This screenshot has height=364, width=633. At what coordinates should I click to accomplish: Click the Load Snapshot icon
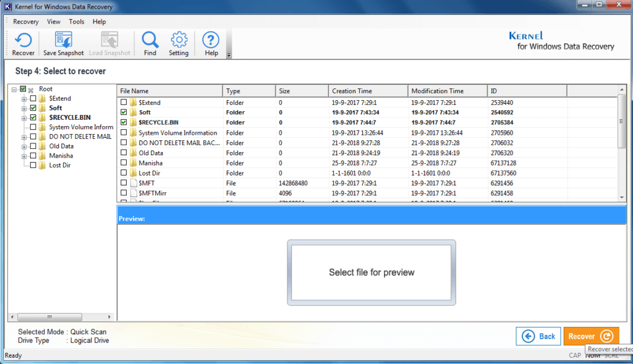coord(109,42)
